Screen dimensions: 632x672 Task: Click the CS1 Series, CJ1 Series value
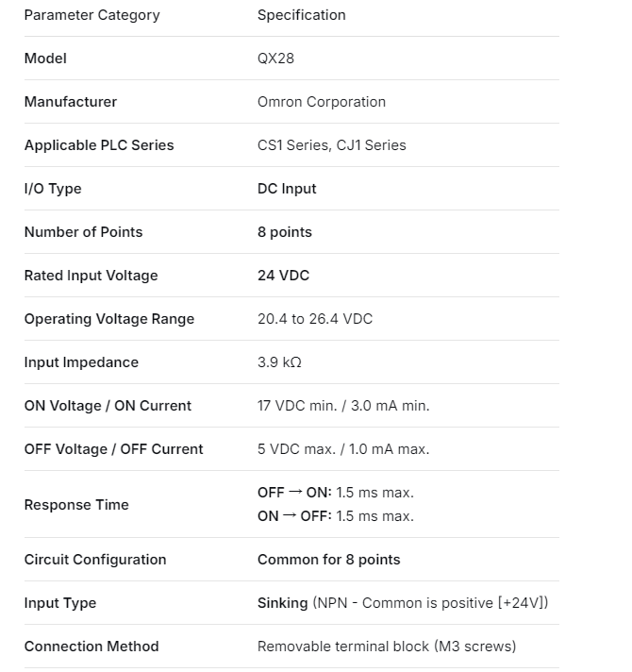click(331, 145)
